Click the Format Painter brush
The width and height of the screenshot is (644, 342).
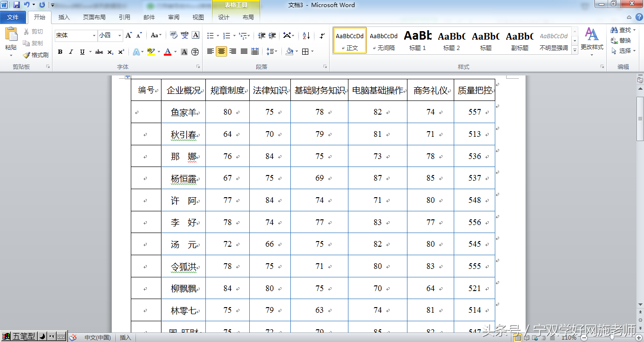(35, 55)
